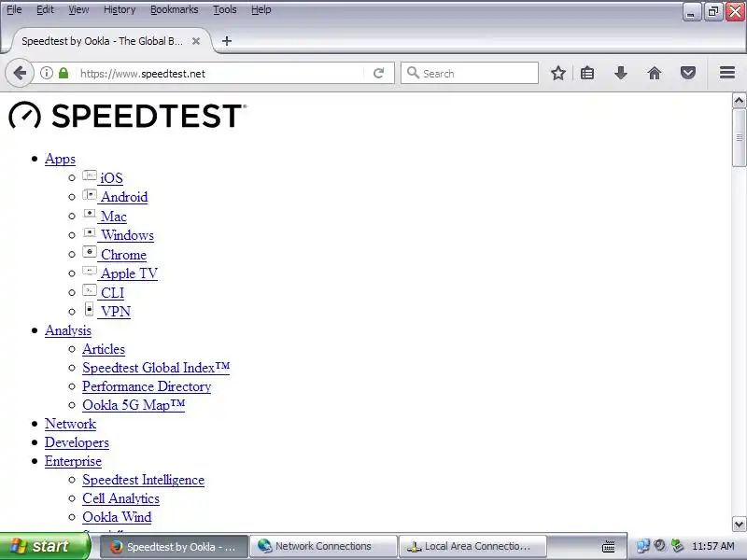Image resolution: width=747 pixels, height=560 pixels.
Task: Click the Apple TV icon image
Action: click(90, 271)
